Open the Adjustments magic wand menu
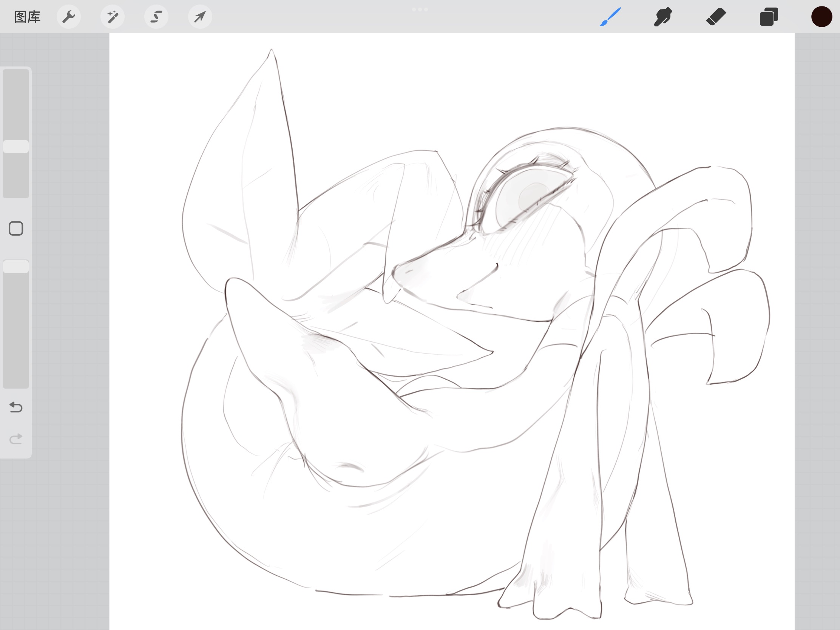Screen dimensions: 840x630 tap(113, 17)
